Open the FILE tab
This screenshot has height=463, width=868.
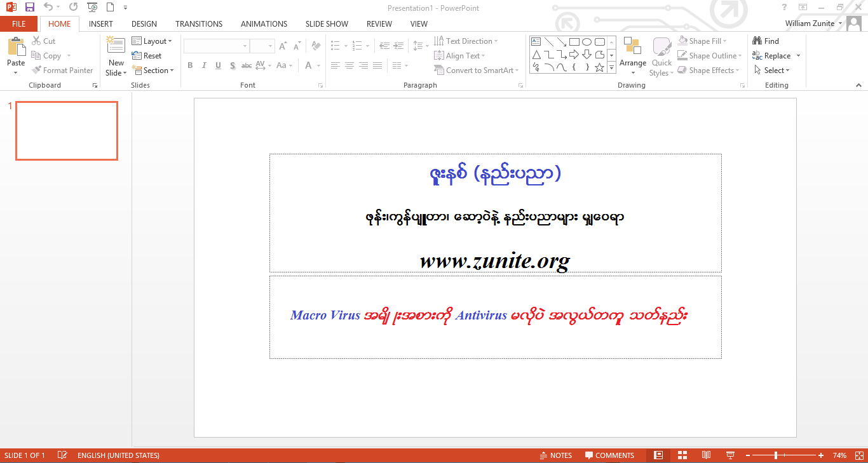point(19,24)
